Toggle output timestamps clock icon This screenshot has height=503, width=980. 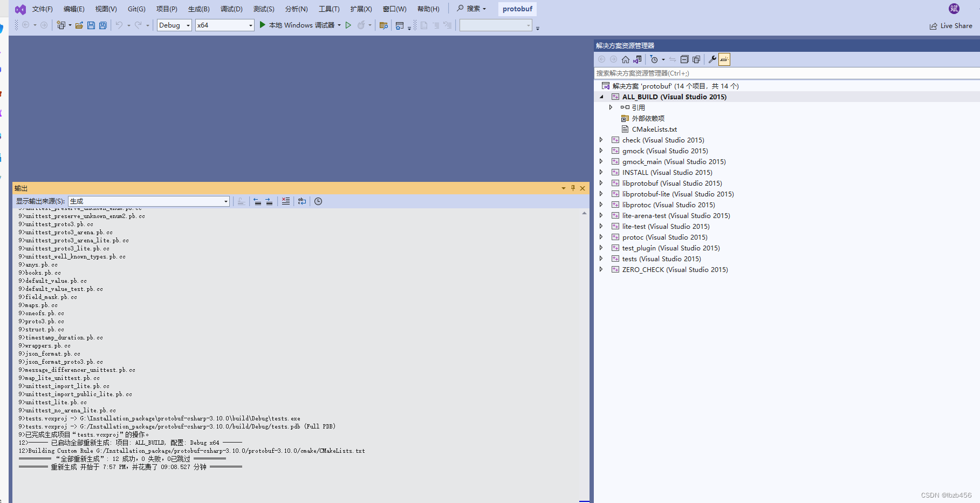[318, 201]
